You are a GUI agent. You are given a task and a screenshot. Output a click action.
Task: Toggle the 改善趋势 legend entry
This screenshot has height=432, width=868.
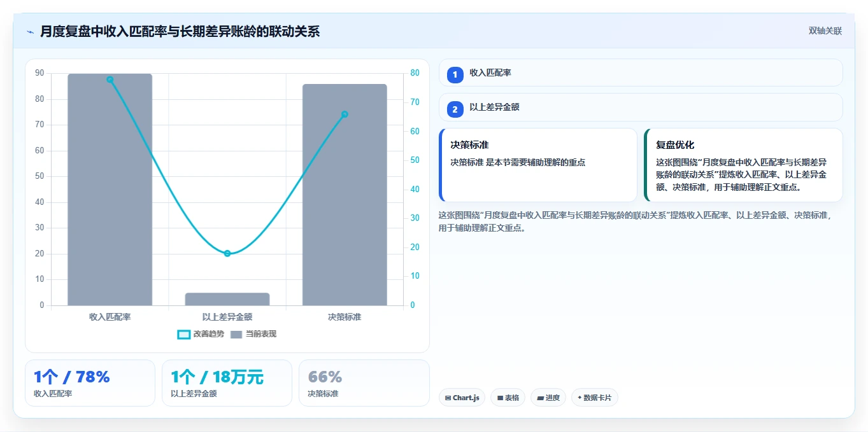pyautogui.click(x=201, y=334)
